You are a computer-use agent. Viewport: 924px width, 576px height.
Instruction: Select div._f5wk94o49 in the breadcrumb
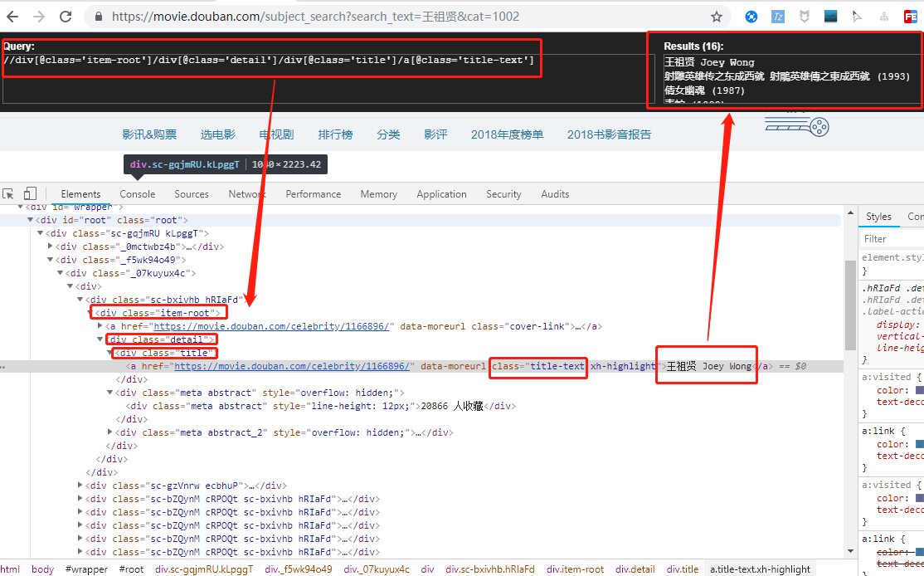coord(298,569)
